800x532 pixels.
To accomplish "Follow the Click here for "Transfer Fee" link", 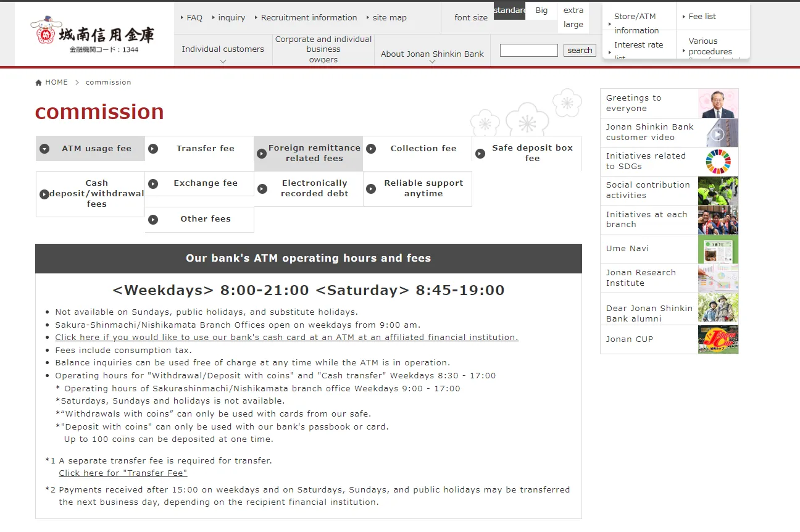I will [x=123, y=473].
